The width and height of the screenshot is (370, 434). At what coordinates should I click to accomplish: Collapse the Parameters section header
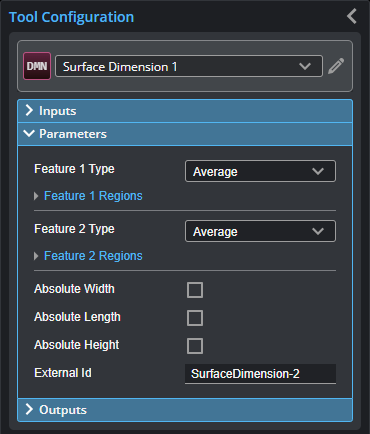coord(185,134)
